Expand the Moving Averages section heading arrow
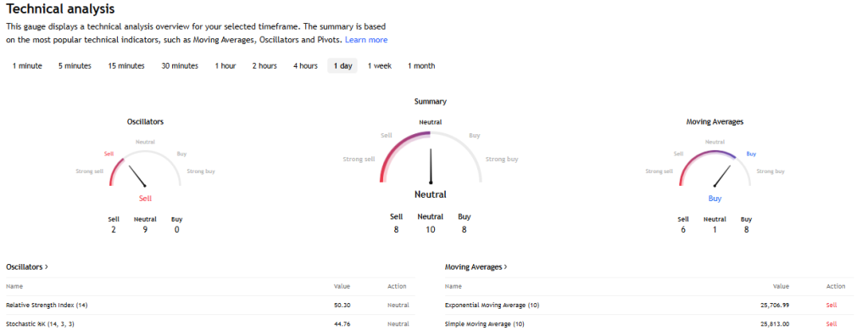 (505, 267)
